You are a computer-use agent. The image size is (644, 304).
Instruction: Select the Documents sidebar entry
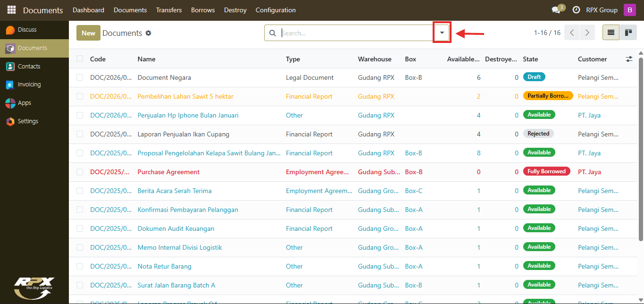pyautogui.click(x=34, y=48)
